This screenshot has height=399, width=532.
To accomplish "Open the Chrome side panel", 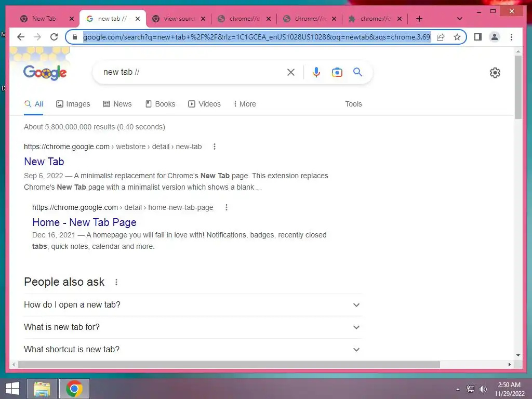I will 478,37.
